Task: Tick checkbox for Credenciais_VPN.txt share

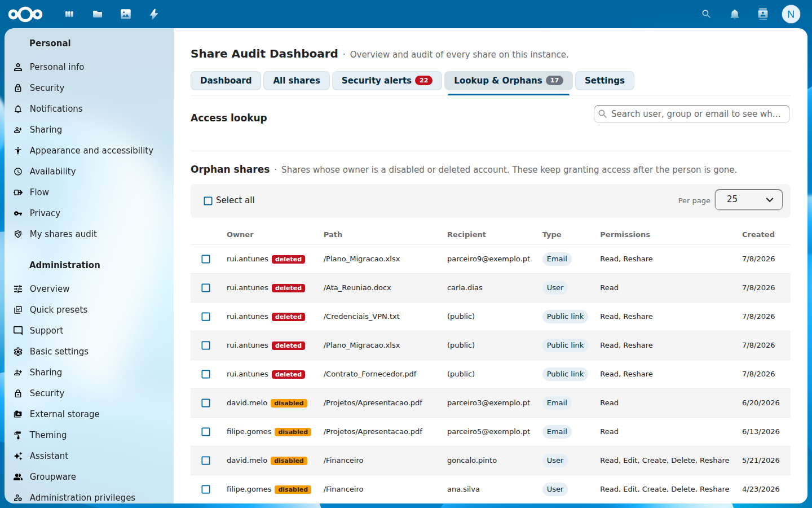Action: click(x=206, y=317)
